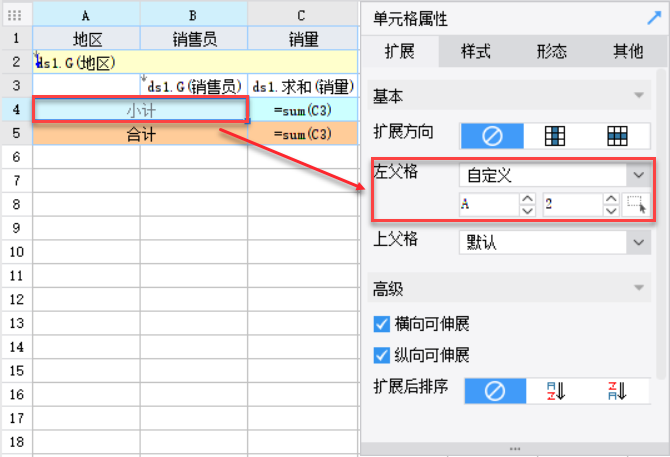Viewport: 670px width, 457px height.
Task: Toggle 横向可伸展 checkbox
Action: [382, 324]
